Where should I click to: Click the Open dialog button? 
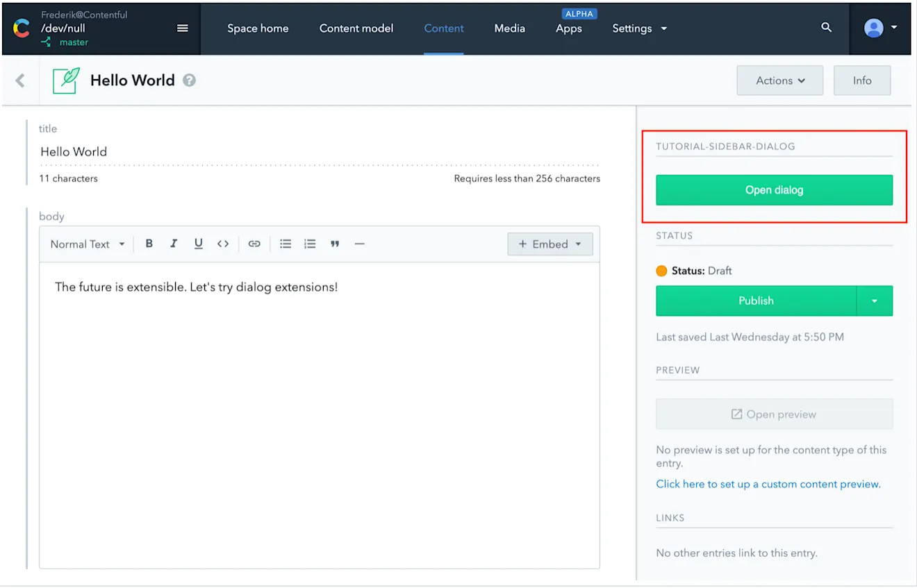(774, 190)
